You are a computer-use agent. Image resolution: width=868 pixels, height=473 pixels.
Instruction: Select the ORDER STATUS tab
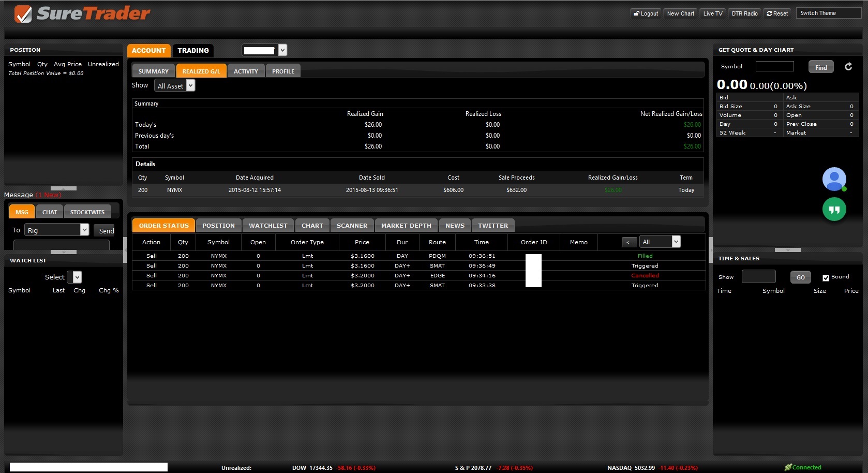pos(163,225)
